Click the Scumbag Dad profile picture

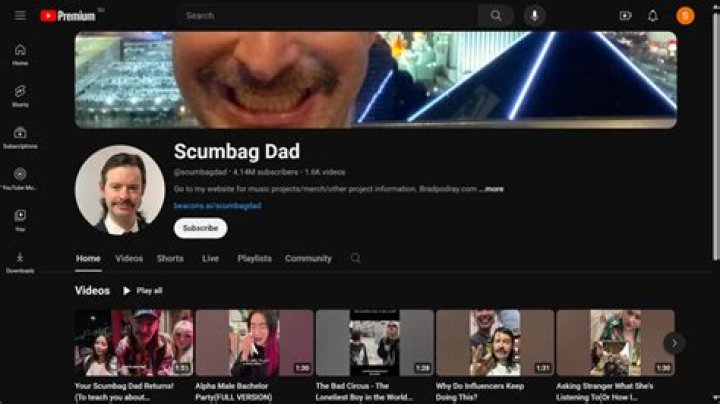point(120,190)
